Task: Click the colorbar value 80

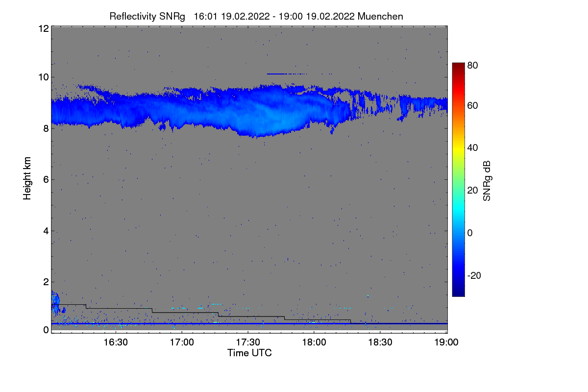Action: click(x=473, y=65)
